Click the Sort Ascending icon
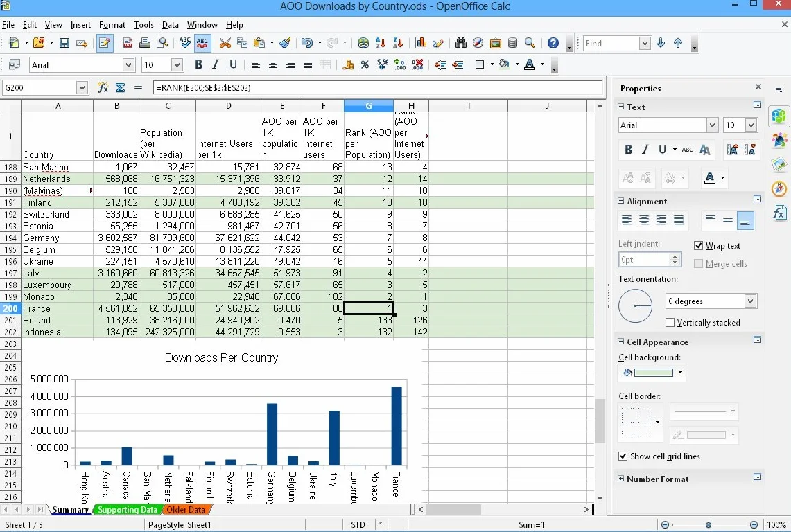This screenshot has width=791, height=532. pos(381,44)
